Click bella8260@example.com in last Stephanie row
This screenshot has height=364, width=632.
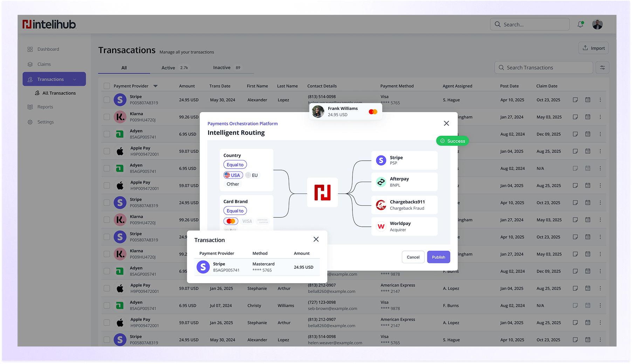point(331,326)
